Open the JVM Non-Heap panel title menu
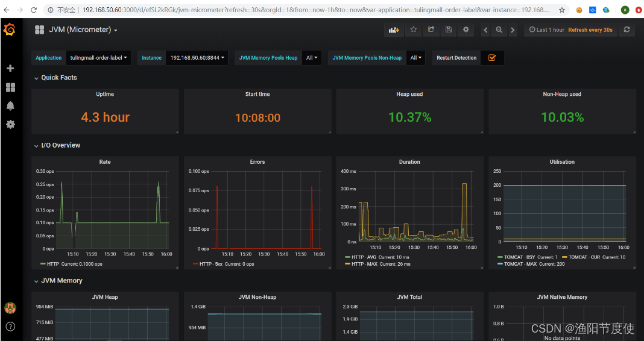 click(x=257, y=297)
